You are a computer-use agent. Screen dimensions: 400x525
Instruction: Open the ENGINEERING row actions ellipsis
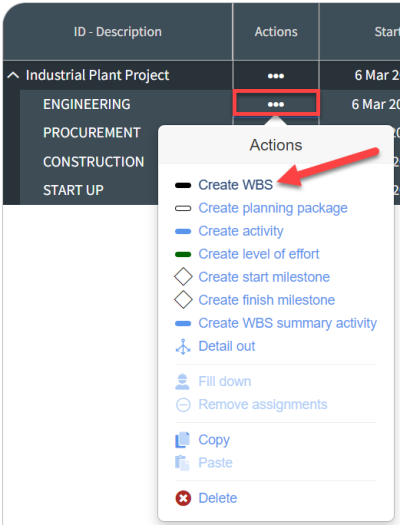pyautogui.click(x=276, y=104)
